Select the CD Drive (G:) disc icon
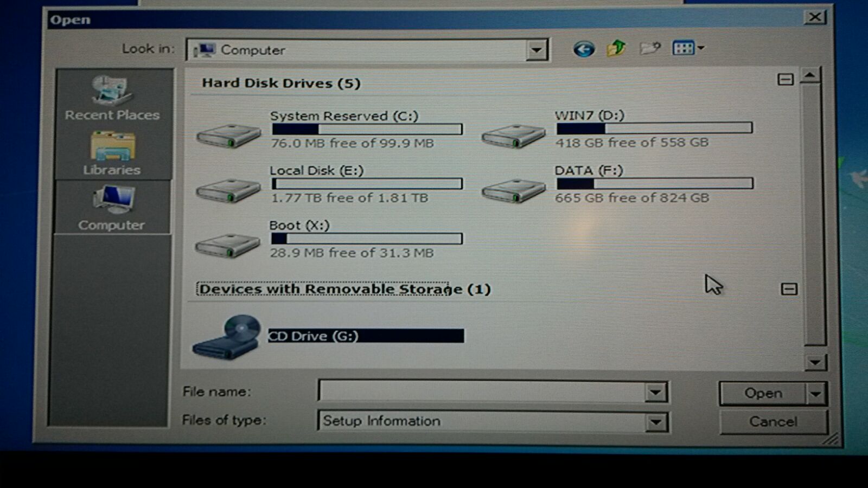Screen dimensions: 868x488 227,337
